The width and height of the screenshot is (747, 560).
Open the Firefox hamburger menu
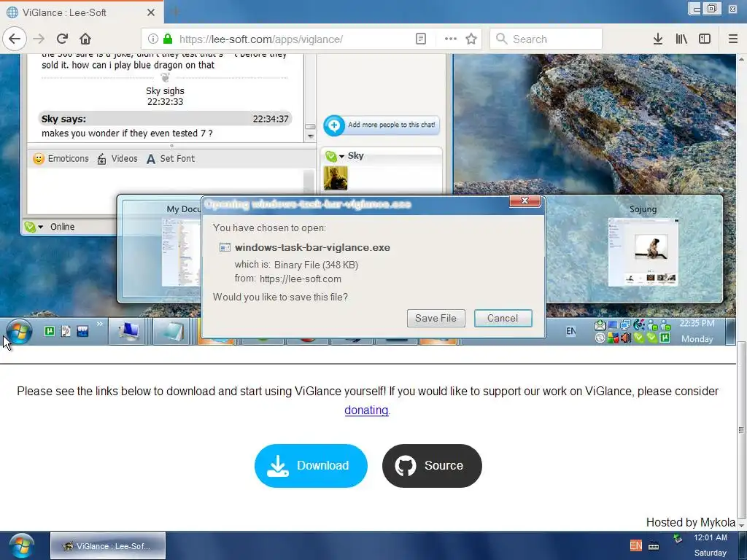tap(733, 39)
